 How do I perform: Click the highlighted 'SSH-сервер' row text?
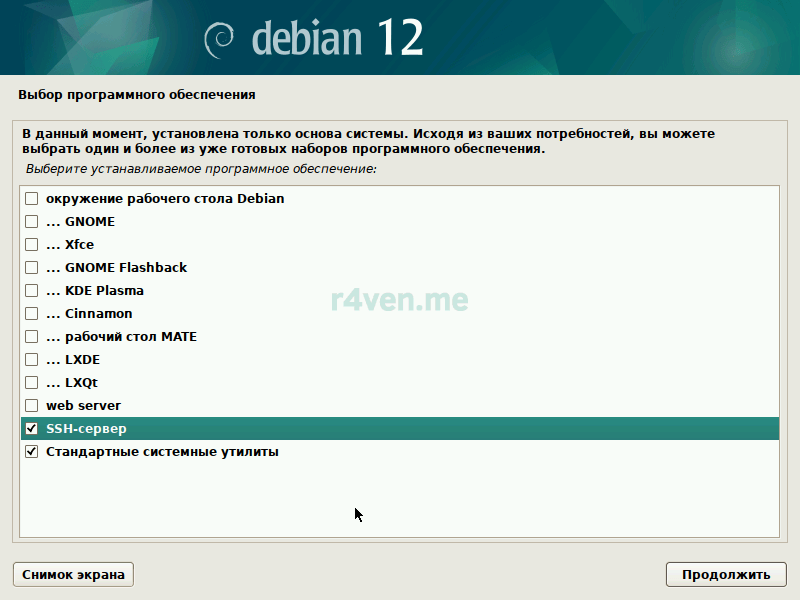tap(86, 429)
